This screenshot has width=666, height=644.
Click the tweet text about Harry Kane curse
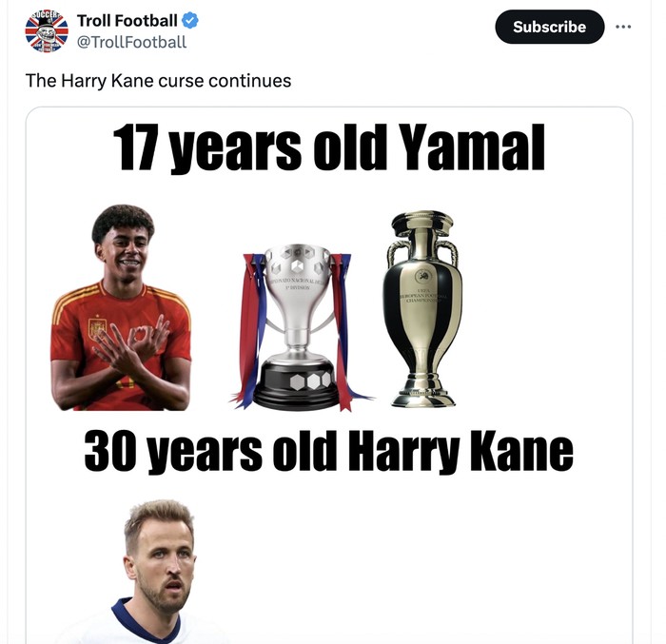158,81
